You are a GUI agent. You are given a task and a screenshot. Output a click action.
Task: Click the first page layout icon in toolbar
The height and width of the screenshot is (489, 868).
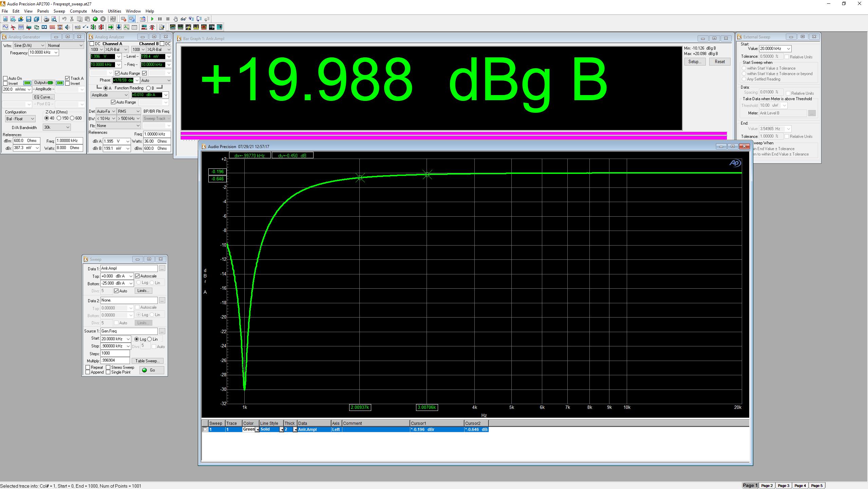pos(173,27)
